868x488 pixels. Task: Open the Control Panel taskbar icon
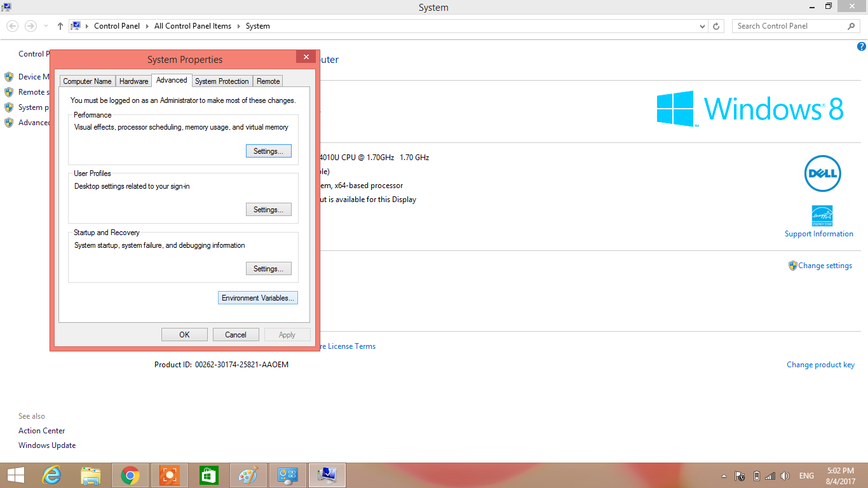288,475
